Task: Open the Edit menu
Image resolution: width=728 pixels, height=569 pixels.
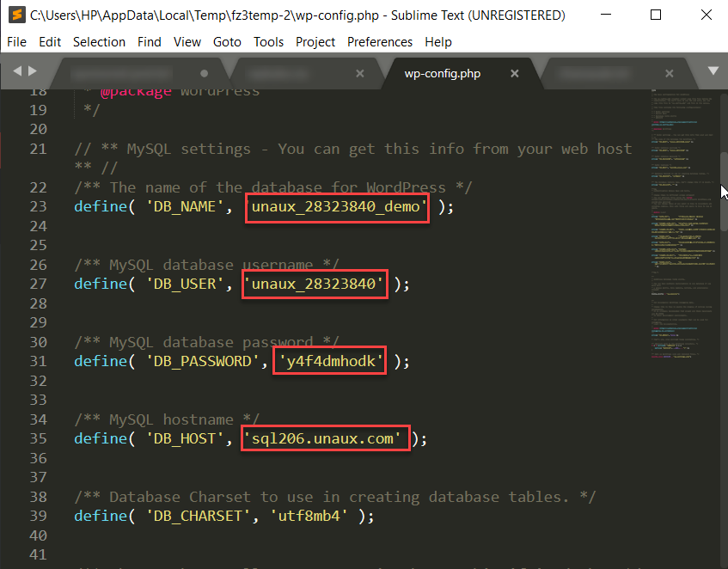Action: coord(50,42)
